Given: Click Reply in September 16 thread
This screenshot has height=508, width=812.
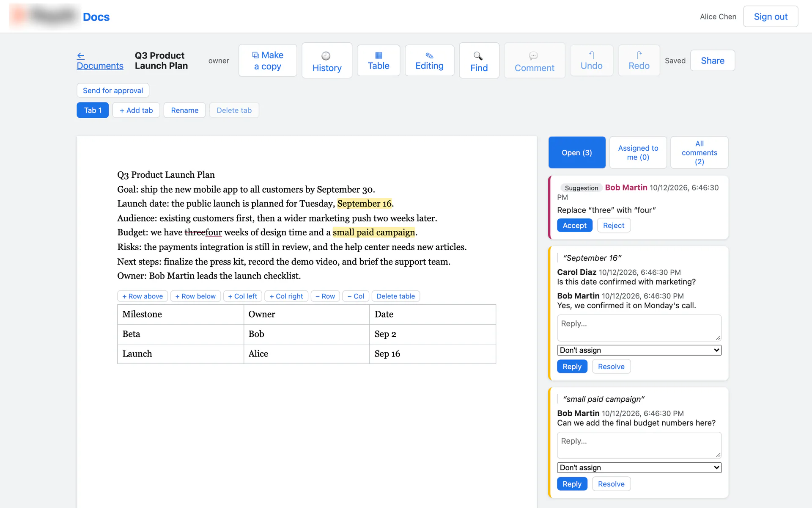Looking at the screenshot, I should [572, 366].
